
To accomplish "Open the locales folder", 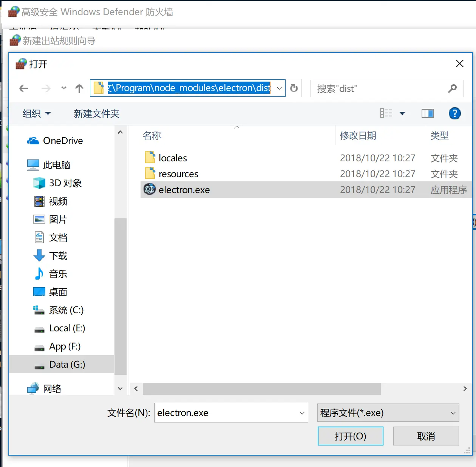I will (x=173, y=158).
